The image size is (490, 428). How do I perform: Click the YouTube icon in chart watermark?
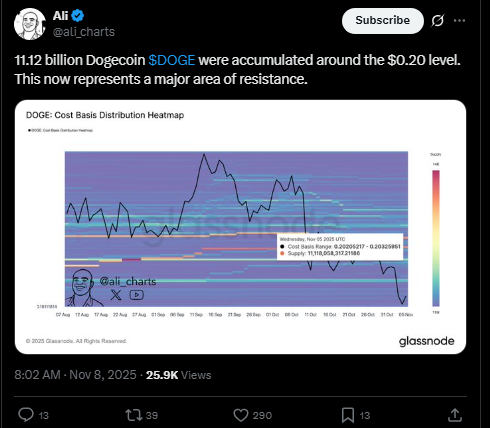click(x=137, y=295)
